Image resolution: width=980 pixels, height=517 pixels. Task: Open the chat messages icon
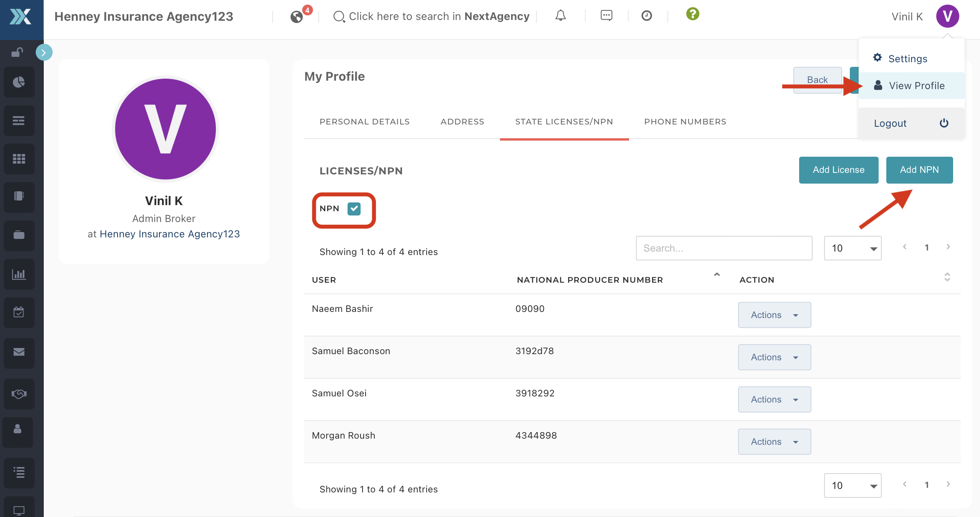coord(606,16)
